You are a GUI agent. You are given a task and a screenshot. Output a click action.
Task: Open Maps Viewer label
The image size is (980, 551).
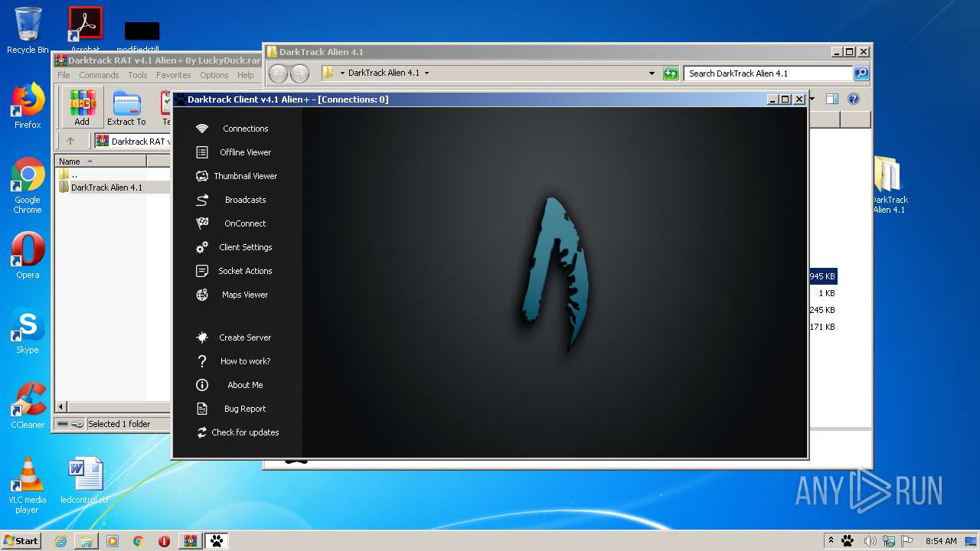[245, 295]
